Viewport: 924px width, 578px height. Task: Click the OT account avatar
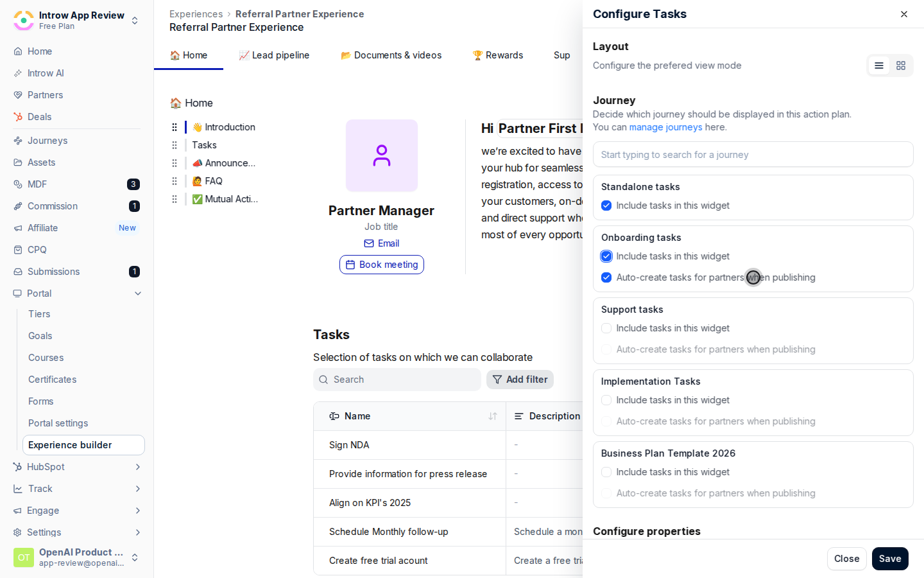(x=24, y=557)
